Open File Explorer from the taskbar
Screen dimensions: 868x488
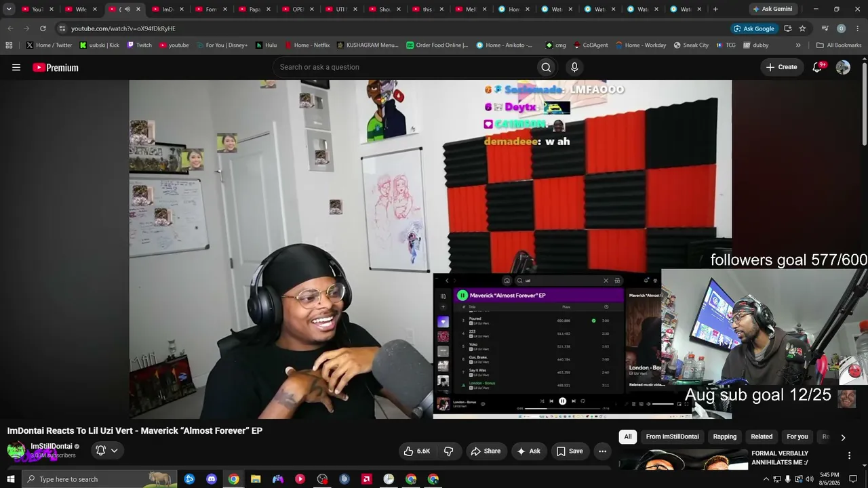pyautogui.click(x=256, y=479)
